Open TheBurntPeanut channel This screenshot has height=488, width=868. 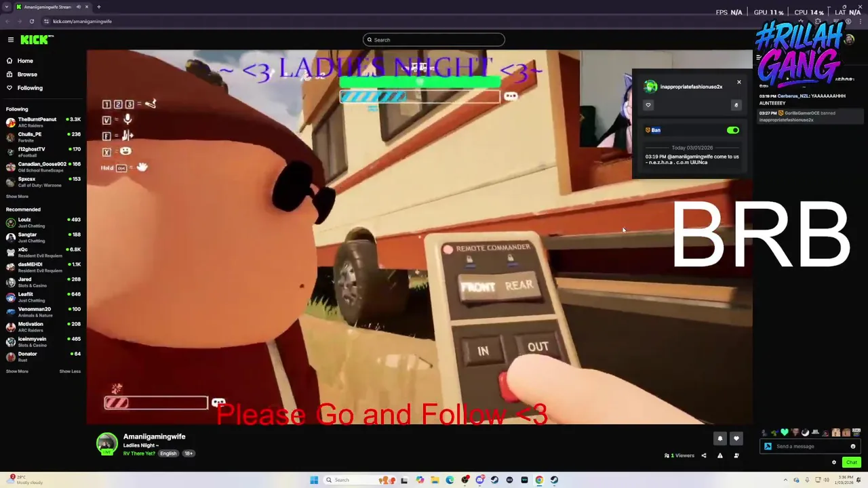tap(43, 122)
